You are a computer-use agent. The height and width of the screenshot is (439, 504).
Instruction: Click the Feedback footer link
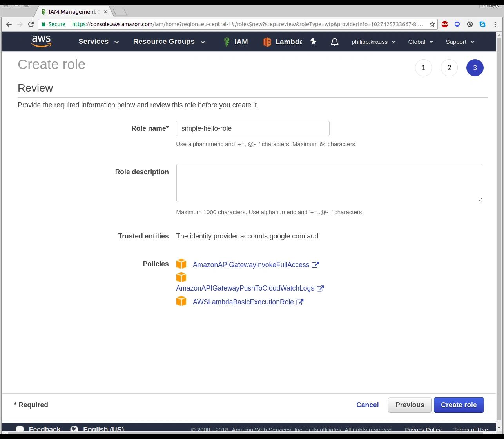tap(44, 429)
